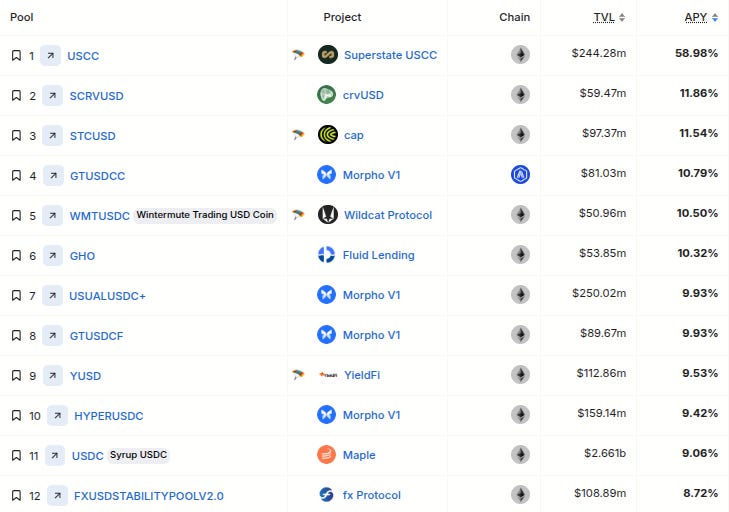Open external link arrow for USCC

point(50,56)
